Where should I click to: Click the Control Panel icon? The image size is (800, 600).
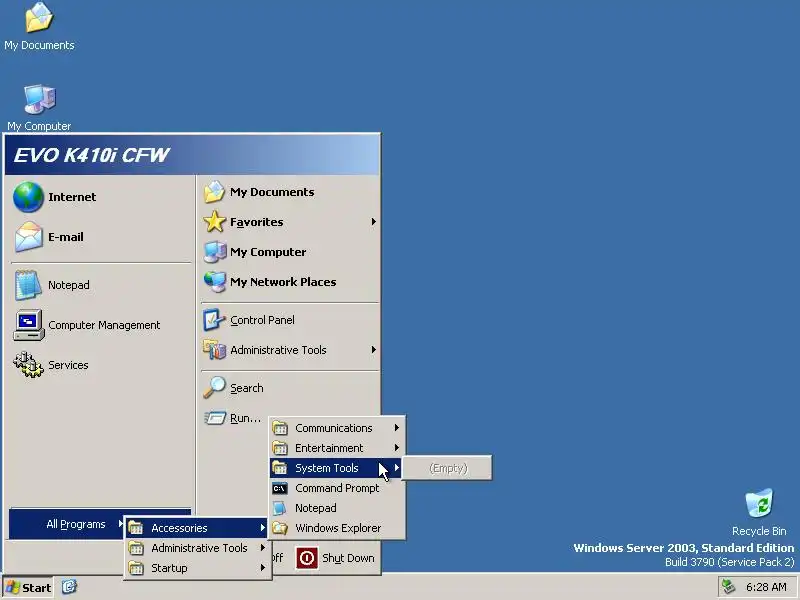point(214,320)
